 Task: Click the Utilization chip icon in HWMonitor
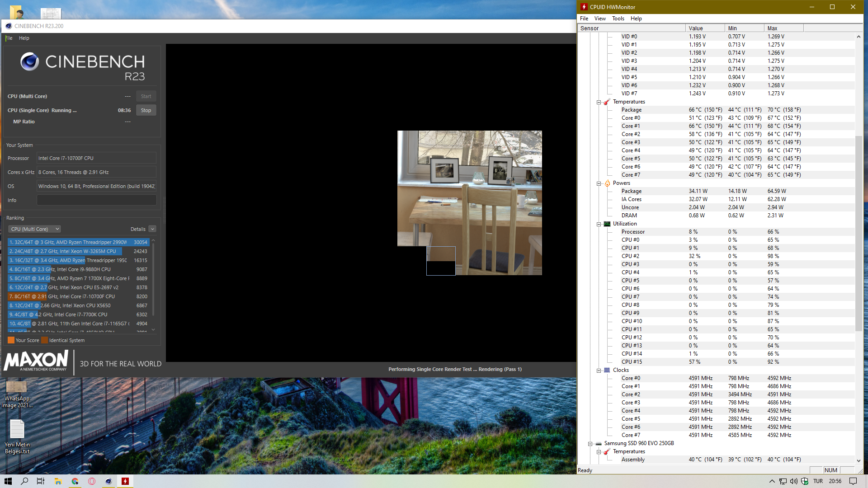607,224
